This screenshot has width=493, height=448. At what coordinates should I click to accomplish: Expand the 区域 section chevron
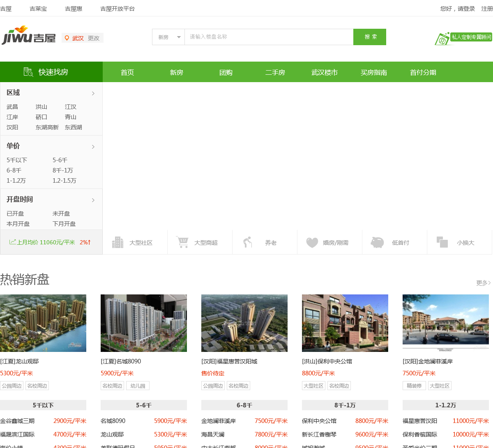[x=93, y=93]
